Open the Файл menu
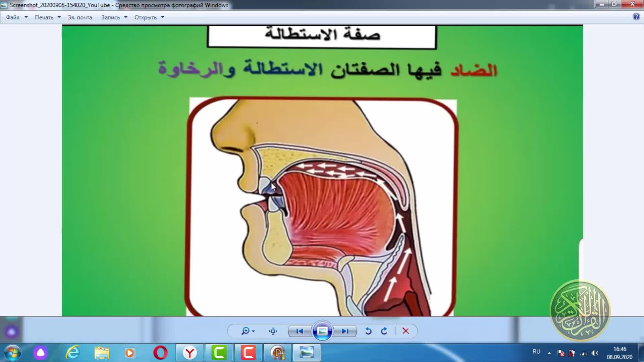The width and height of the screenshot is (644, 362). click(13, 17)
